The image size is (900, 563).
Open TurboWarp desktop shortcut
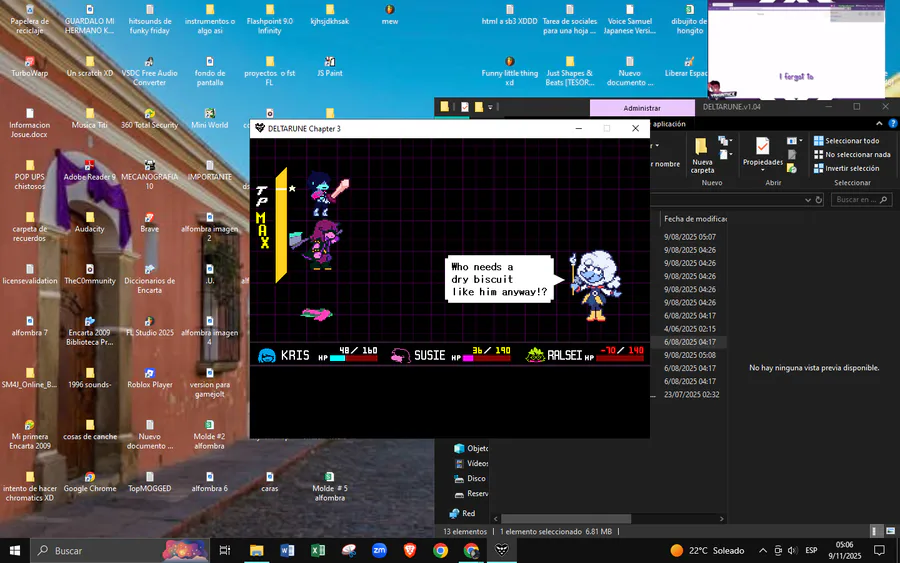(30, 67)
